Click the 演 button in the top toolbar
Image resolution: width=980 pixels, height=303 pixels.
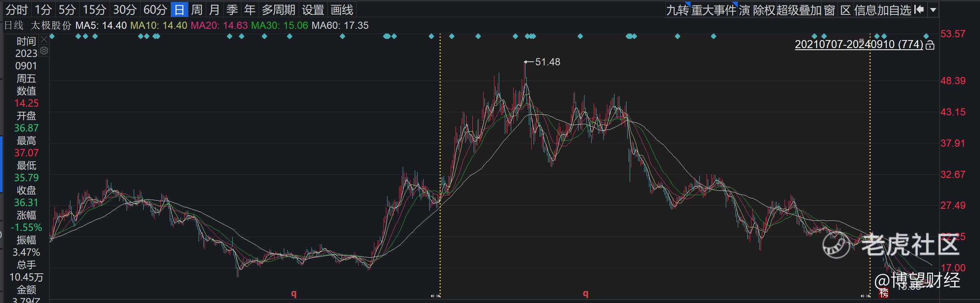point(744,10)
